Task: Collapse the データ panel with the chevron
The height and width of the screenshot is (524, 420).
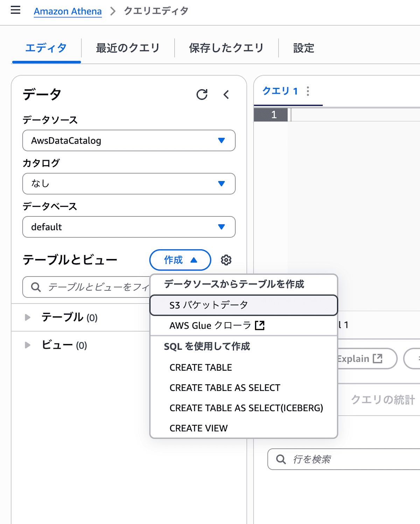Action: [x=226, y=95]
